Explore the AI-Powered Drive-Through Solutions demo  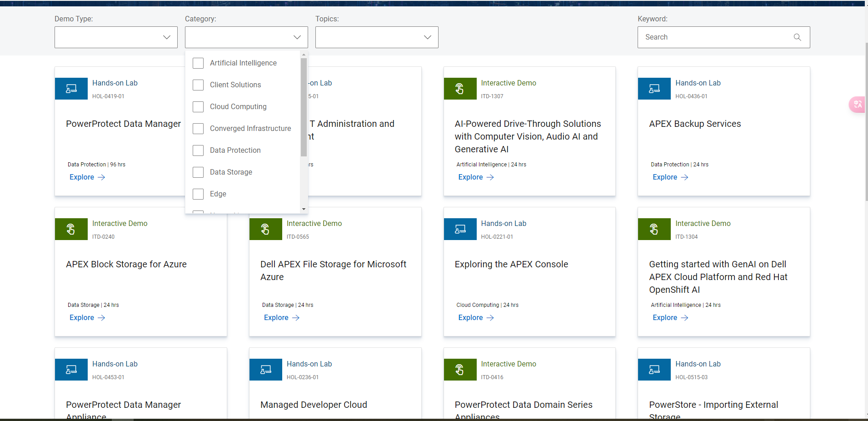pos(476,177)
